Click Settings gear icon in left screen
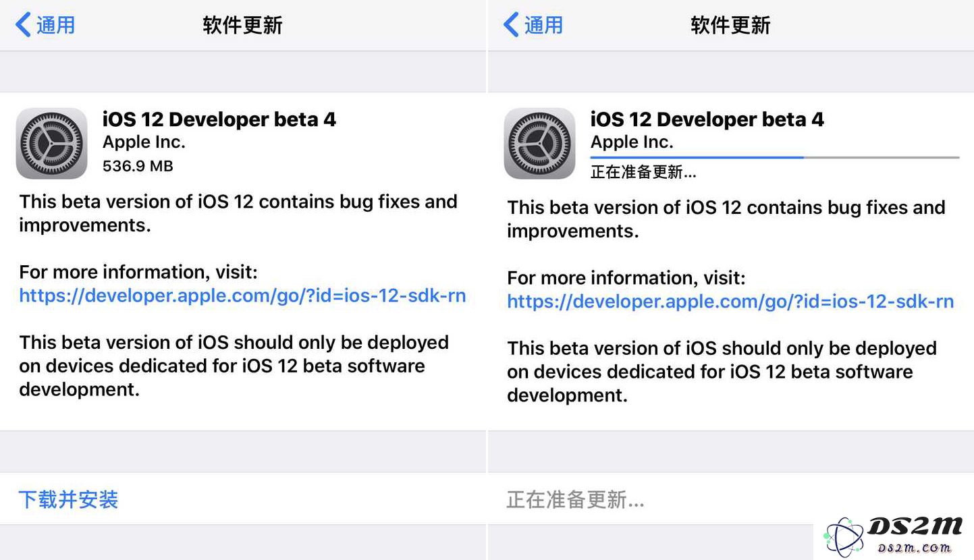This screenshot has width=974, height=560. click(x=51, y=143)
